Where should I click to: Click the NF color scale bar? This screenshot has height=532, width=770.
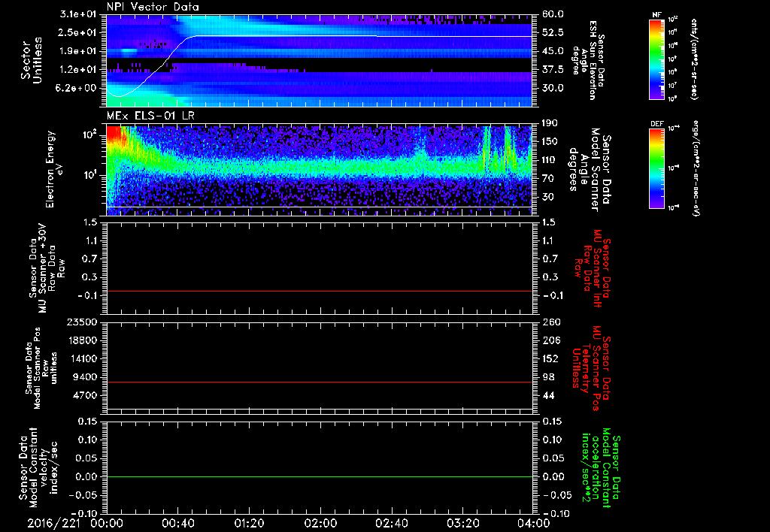pyautogui.click(x=657, y=59)
